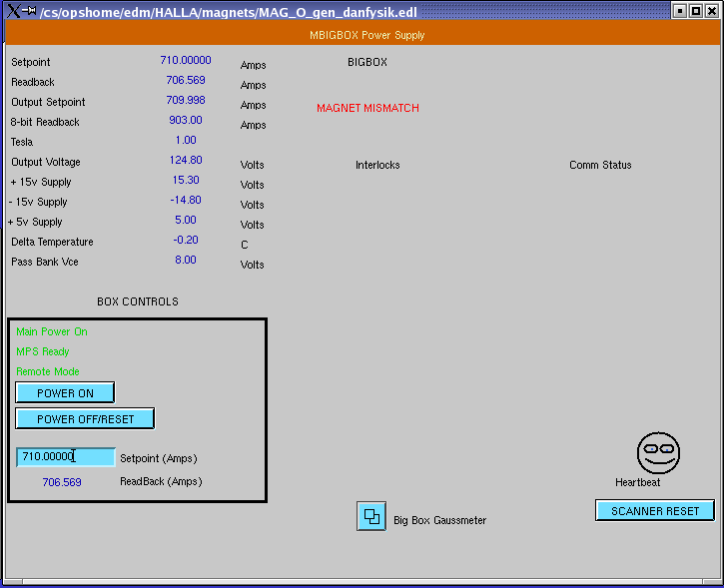
Task: Click the POWER OFF/RESET button
Action: coord(85,418)
